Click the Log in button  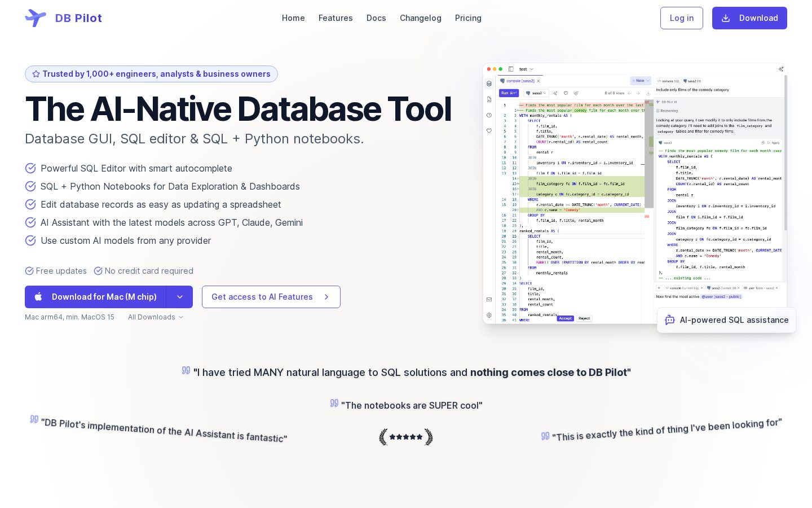(682, 18)
